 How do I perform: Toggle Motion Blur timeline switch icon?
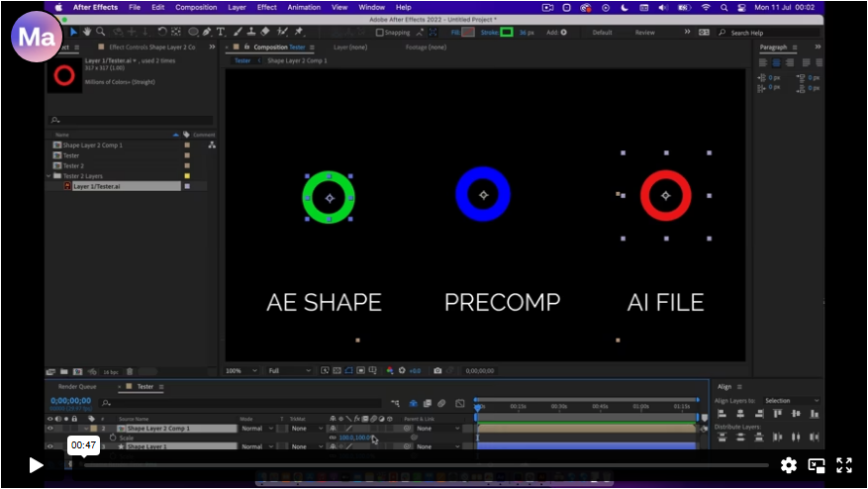point(441,403)
